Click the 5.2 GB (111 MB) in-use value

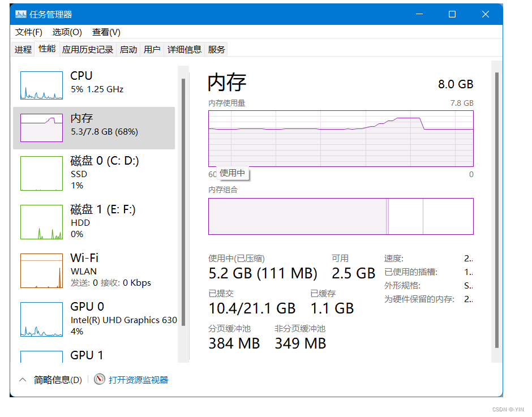pos(263,273)
